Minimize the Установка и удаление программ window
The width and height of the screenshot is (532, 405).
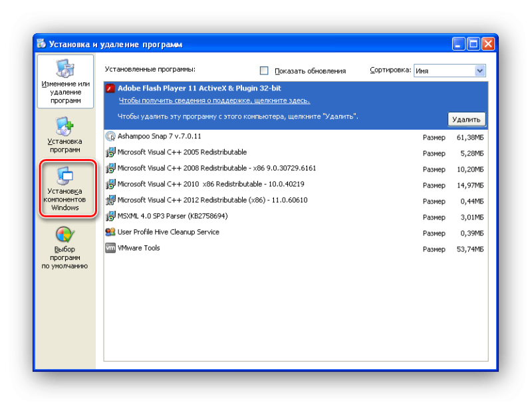pos(458,44)
